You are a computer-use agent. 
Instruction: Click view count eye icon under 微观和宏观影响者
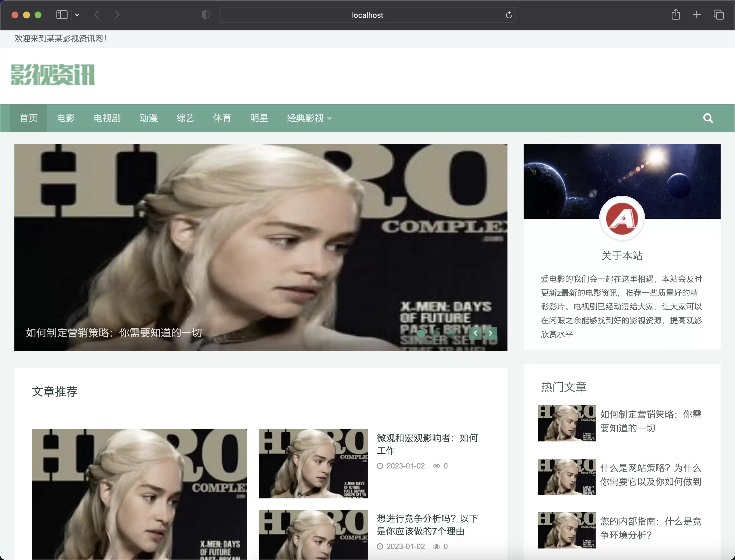[436, 466]
